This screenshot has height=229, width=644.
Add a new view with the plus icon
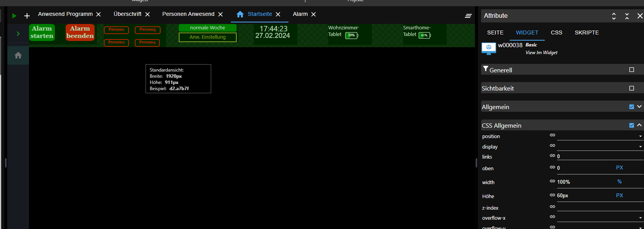tap(27, 16)
